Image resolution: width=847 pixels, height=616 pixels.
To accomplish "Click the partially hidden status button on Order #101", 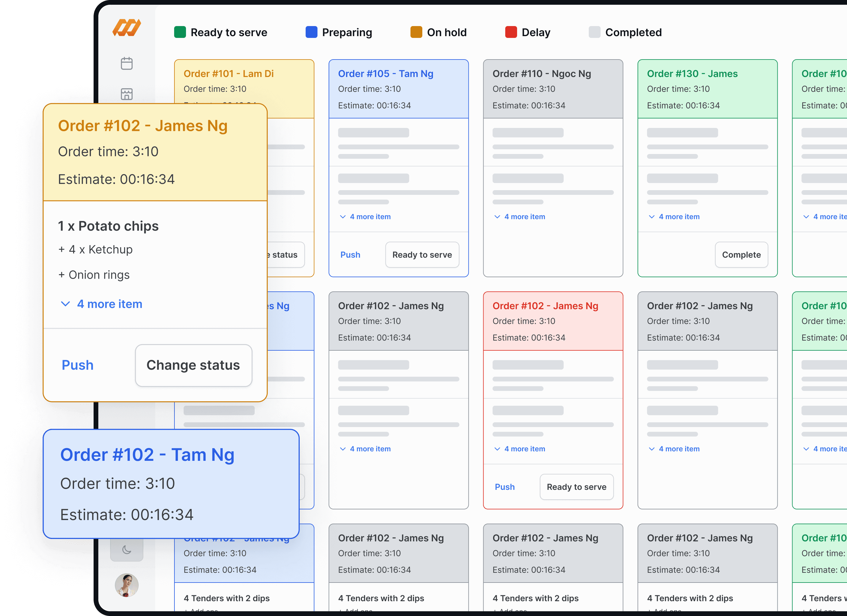I will pos(286,255).
